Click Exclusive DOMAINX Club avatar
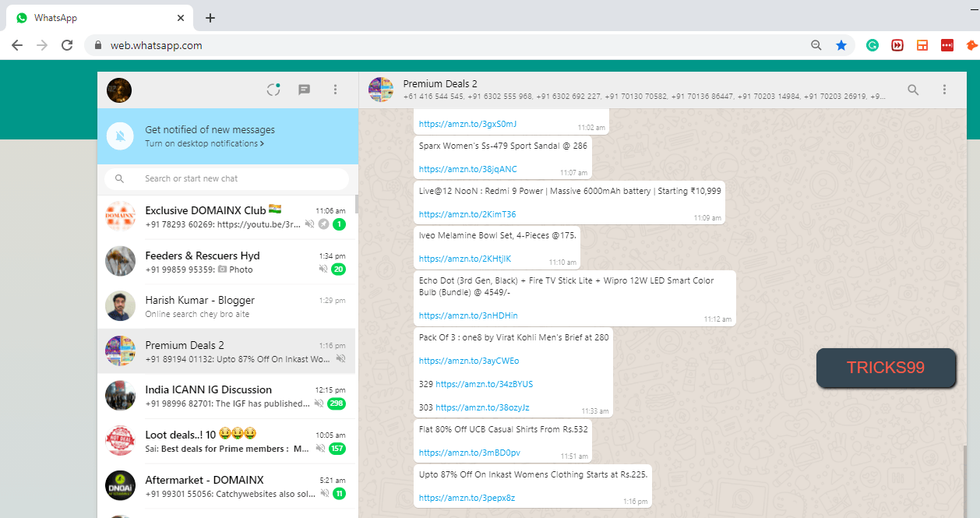The width and height of the screenshot is (980, 518). point(120,217)
